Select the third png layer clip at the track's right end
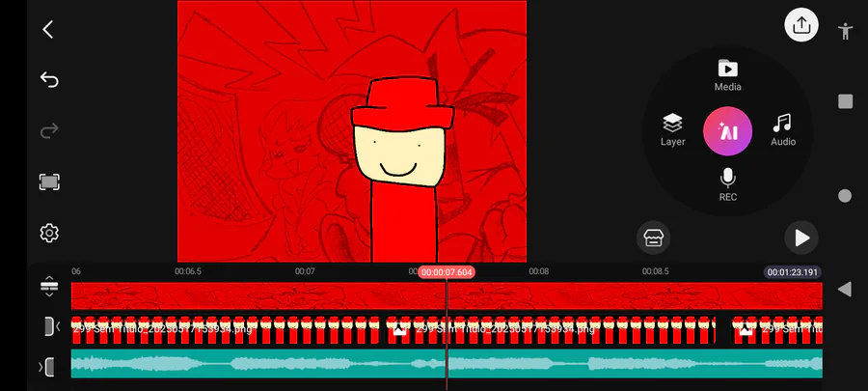The width and height of the screenshot is (868, 391). 777,329
